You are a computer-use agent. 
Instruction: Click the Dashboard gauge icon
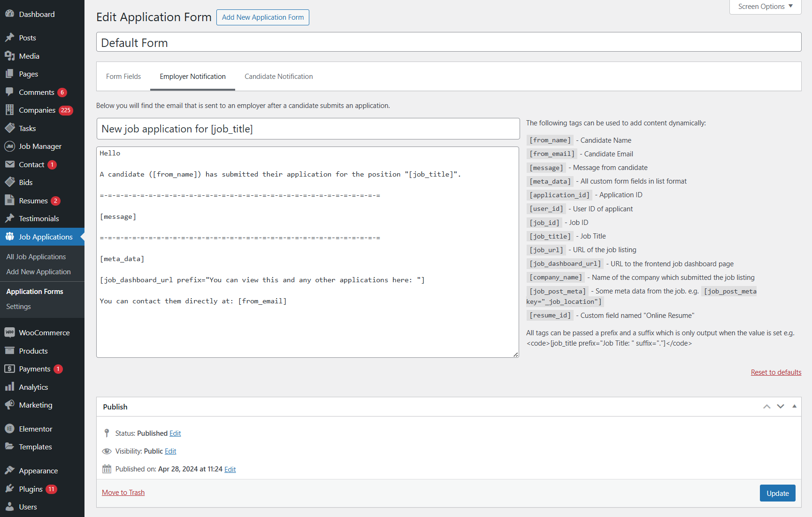pos(9,14)
